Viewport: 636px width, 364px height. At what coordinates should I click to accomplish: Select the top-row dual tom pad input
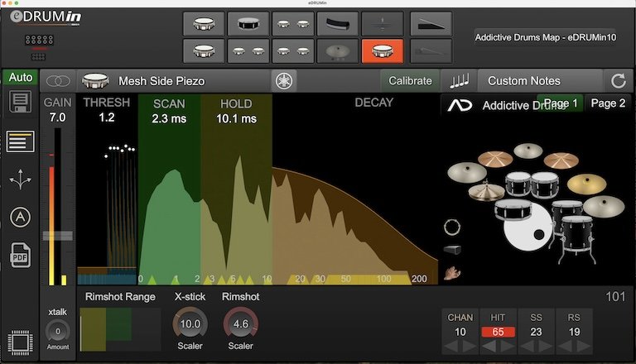[293, 24]
